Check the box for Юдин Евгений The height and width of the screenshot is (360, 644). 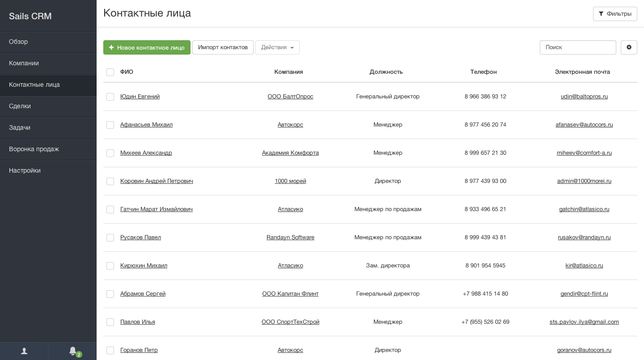pyautogui.click(x=110, y=97)
